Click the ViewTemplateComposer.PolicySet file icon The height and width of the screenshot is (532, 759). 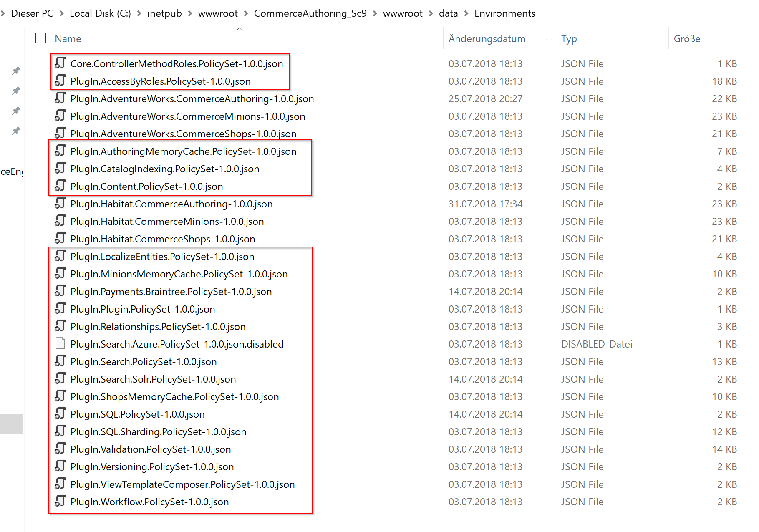(x=61, y=484)
